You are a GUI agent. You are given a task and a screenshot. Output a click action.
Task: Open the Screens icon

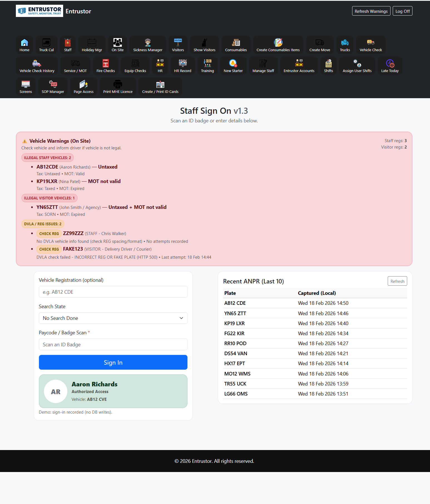(x=26, y=87)
